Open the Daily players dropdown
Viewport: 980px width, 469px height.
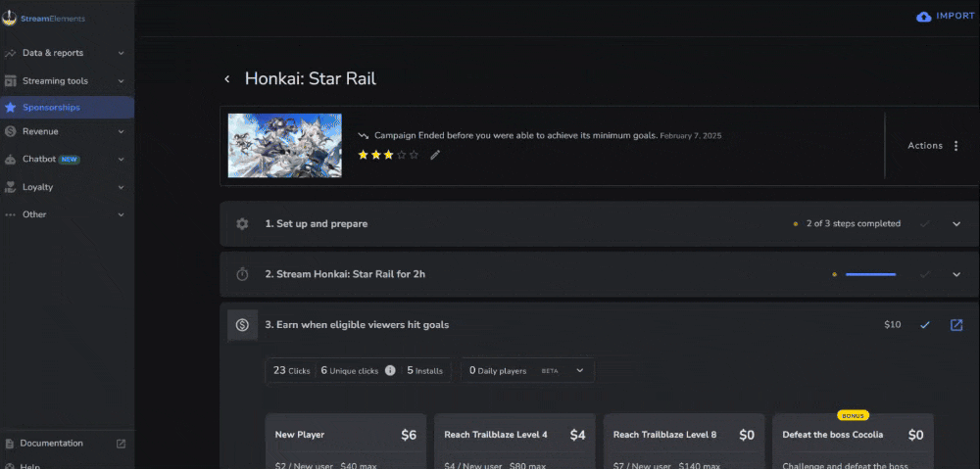point(527,370)
